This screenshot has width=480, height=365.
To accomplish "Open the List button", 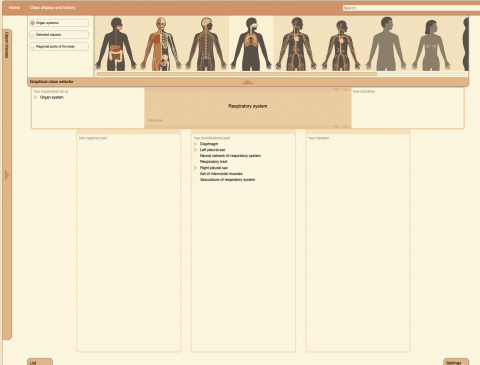I will 40,362.
